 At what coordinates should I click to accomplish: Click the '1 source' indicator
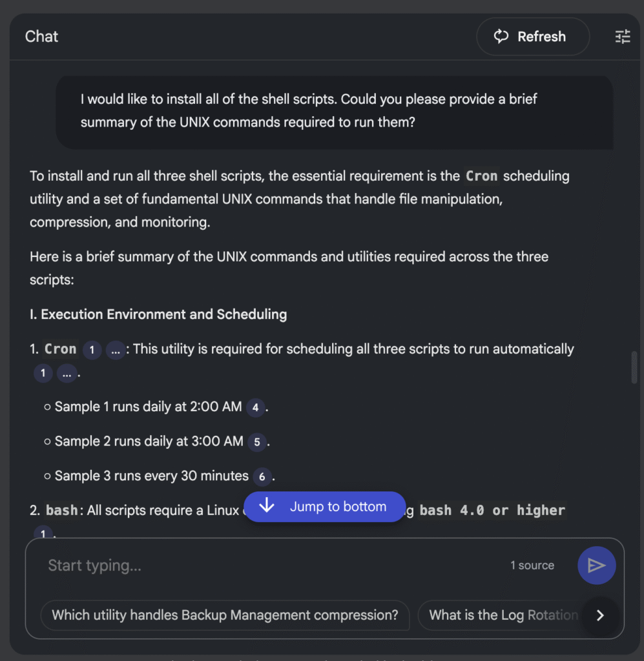(x=532, y=565)
